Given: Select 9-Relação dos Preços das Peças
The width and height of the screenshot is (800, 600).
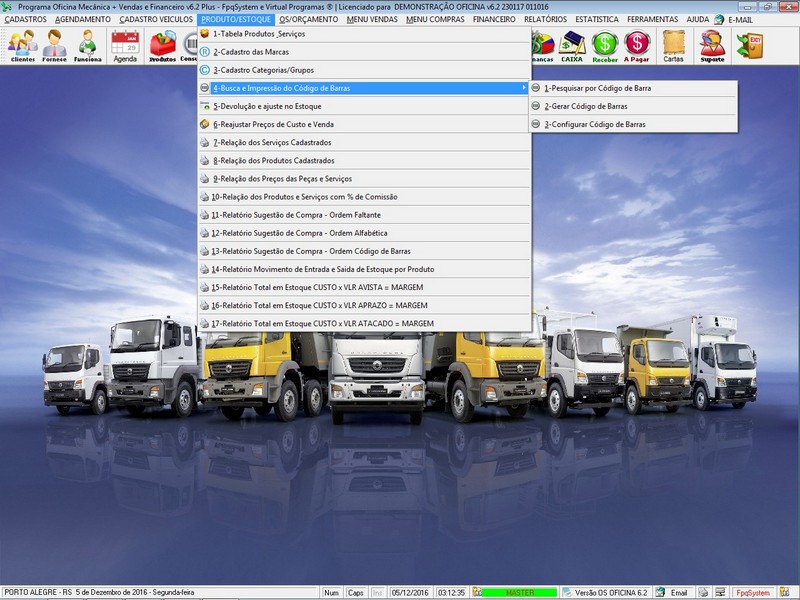Looking at the screenshot, I should tap(364, 179).
